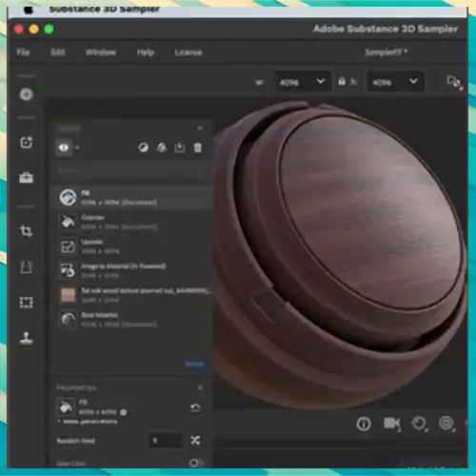Screen dimensions: 476x476
Task: Click the striped sphere material icon in layers toolbar
Action: [162, 148]
